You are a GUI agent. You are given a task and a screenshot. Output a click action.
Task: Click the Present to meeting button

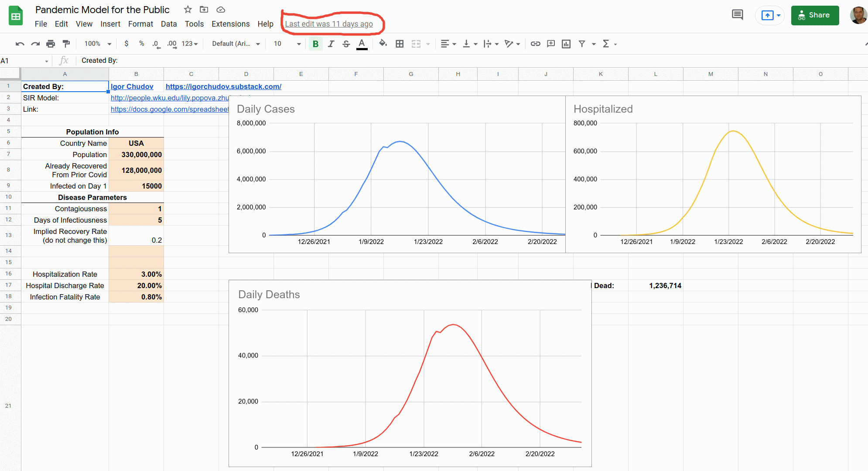(x=770, y=15)
